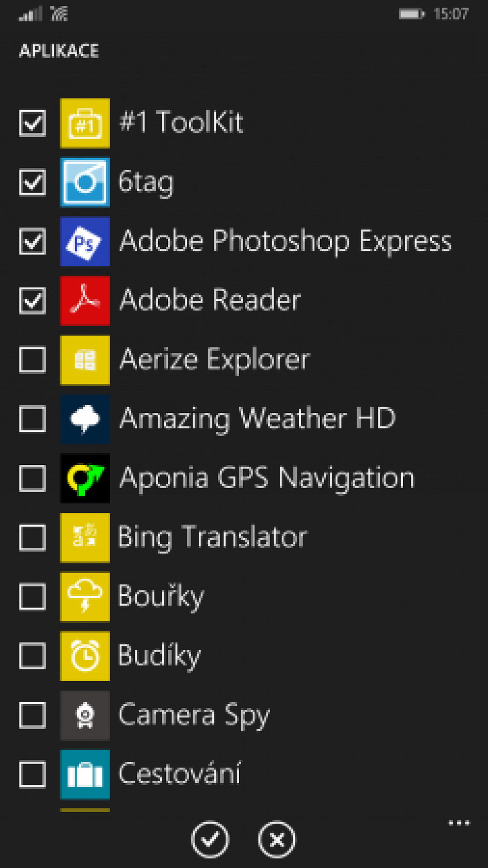488x868 pixels.
Task: Tap the Bing Translator icon
Action: tap(85, 538)
